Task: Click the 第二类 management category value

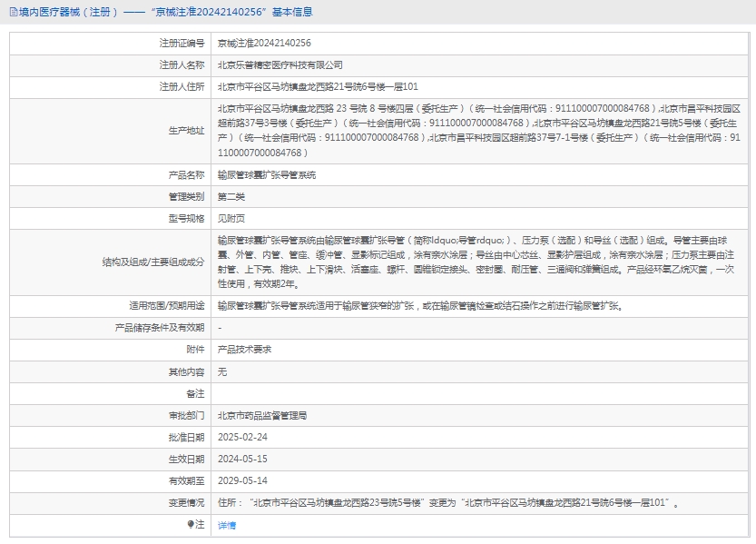Action: pos(231,196)
